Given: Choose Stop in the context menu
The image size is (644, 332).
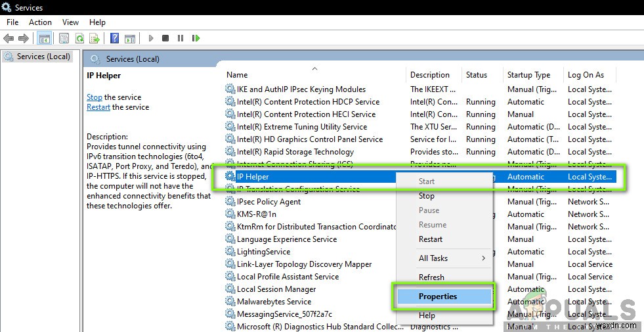Looking at the screenshot, I should [426, 196].
